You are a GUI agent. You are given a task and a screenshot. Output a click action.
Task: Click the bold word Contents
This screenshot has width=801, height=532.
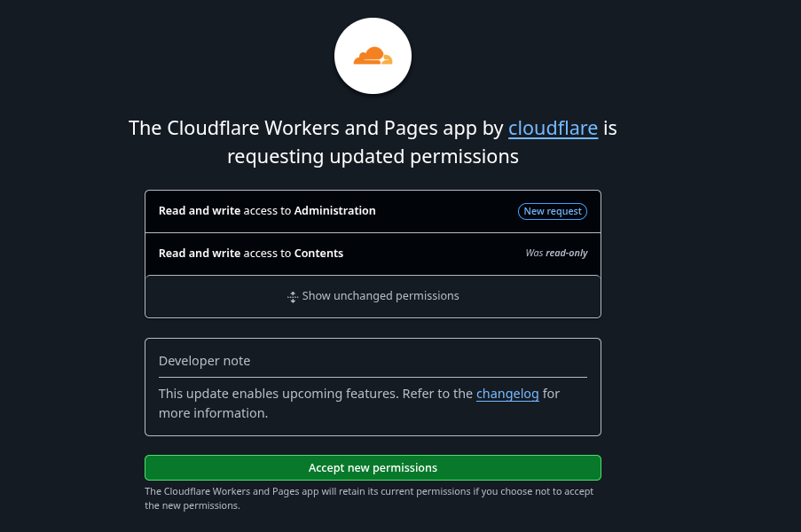coord(318,254)
